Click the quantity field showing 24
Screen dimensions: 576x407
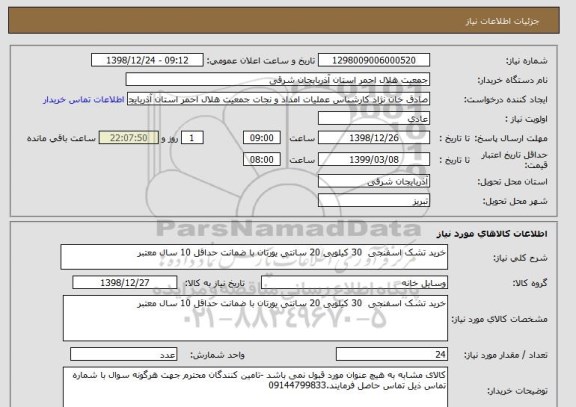coord(392,354)
